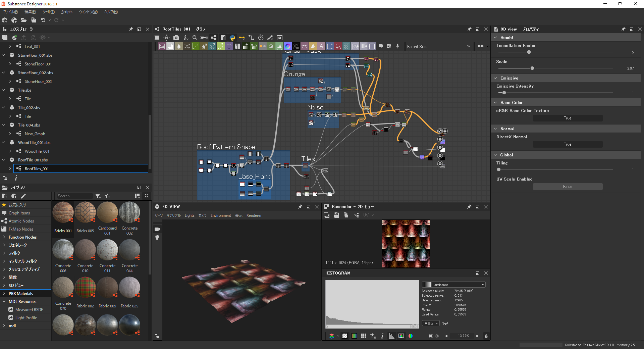Collapse the Height properties section

(495, 38)
